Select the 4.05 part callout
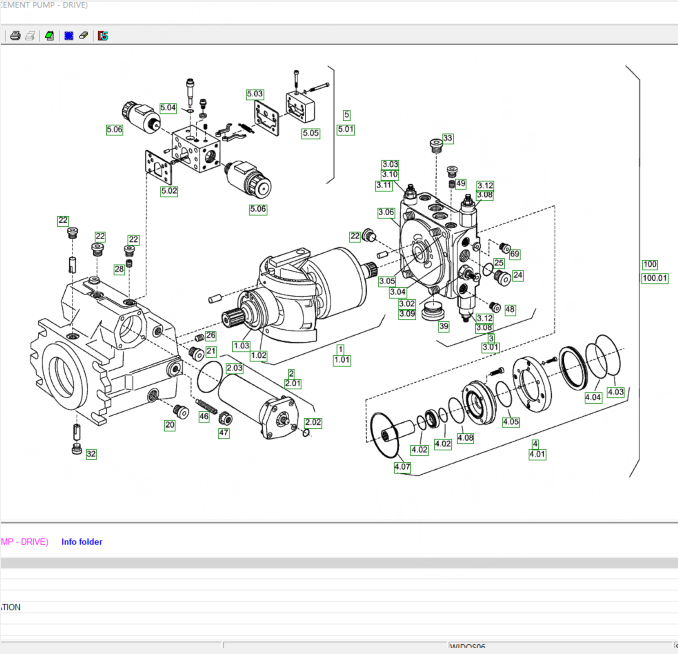This screenshot has height=654, width=678. (x=511, y=422)
